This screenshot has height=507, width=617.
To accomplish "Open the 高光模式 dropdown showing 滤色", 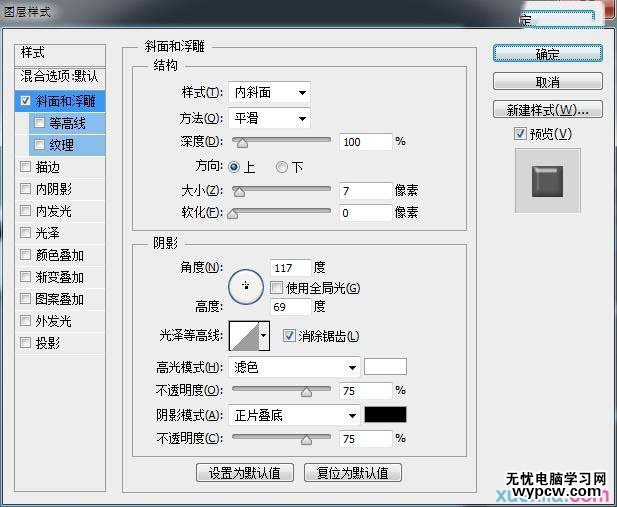I will pyautogui.click(x=294, y=367).
